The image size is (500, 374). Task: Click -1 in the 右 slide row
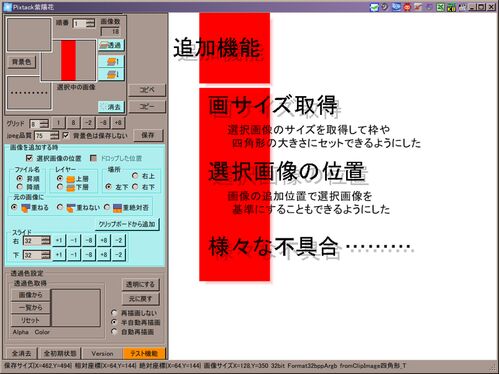(74, 240)
